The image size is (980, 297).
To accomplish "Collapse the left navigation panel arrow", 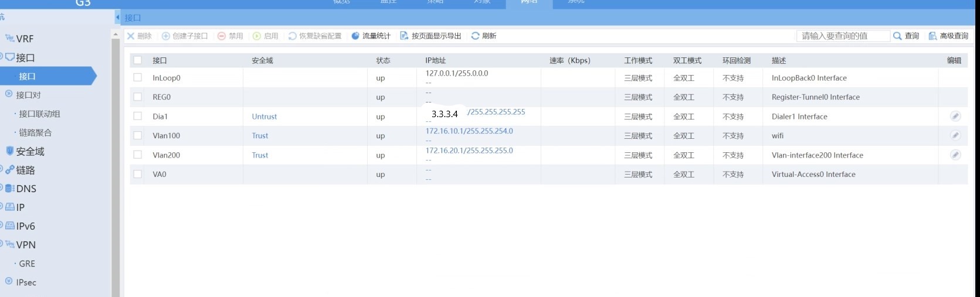I will pos(117,18).
